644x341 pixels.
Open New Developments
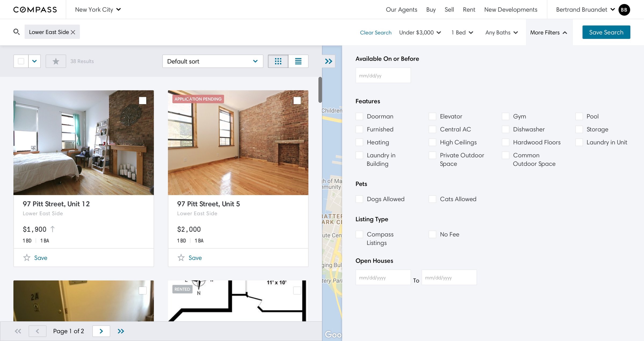511,10
